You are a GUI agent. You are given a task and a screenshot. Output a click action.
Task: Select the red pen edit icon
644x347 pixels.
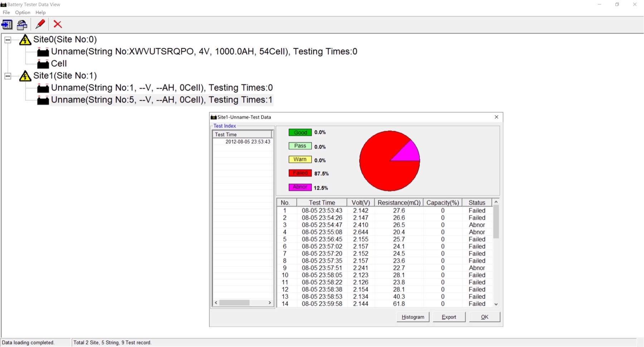[40, 24]
